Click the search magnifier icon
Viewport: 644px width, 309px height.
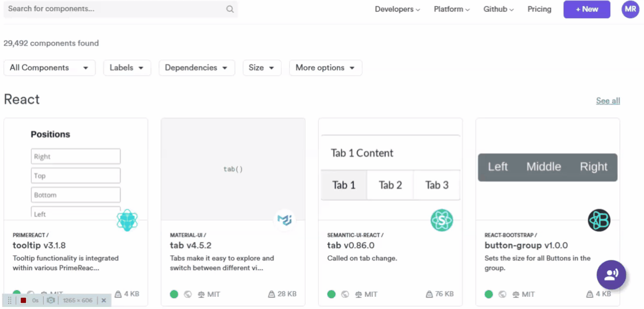[230, 9]
